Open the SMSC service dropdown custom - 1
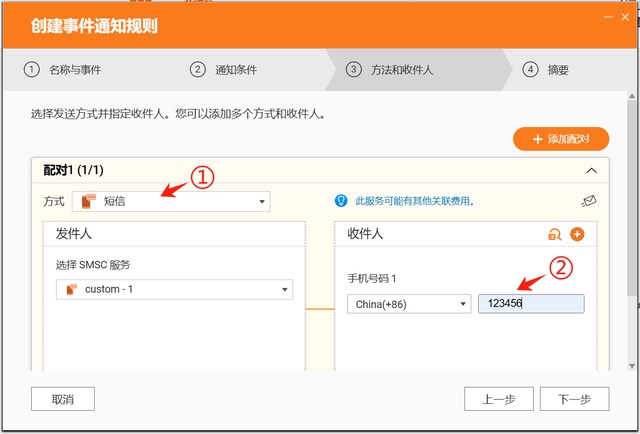This screenshot has width=640, height=434. (174, 289)
